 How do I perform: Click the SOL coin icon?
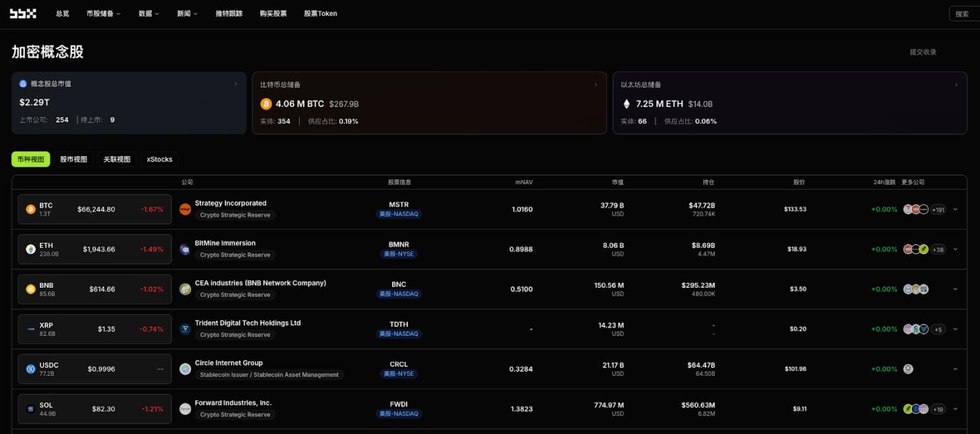click(x=31, y=409)
